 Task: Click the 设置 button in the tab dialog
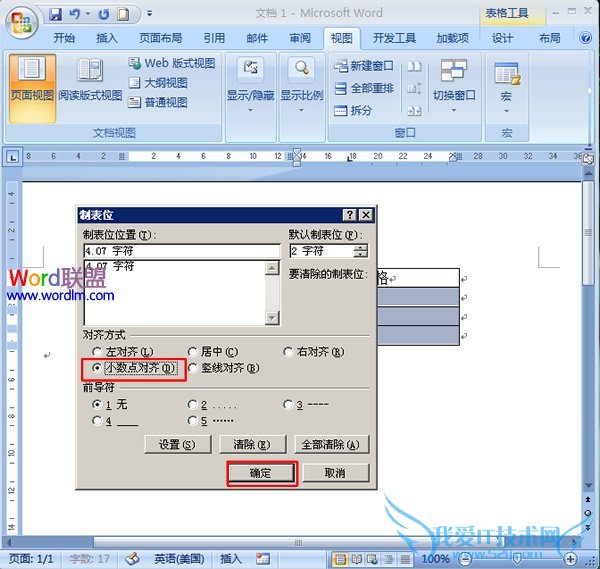click(178, 444)
